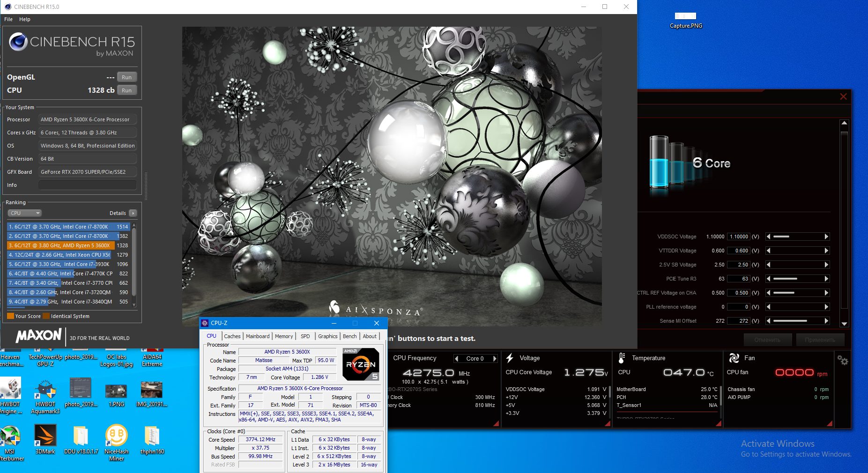Image resolution: width=868 pixels, height=473 pixels.
Task: Click the Fan icon in the monitoring panel
Action: click(734, 358)
